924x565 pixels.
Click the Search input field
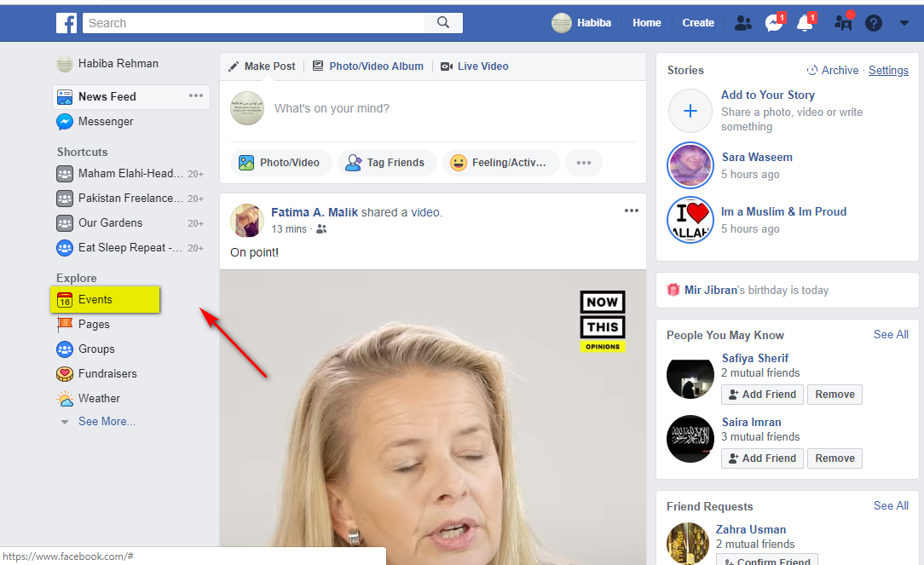click(253, 23)
